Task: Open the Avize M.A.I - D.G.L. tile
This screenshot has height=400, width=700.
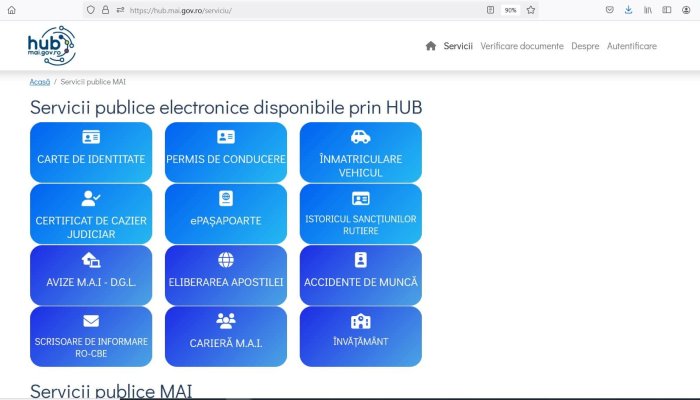Action: tap(91, 275)
